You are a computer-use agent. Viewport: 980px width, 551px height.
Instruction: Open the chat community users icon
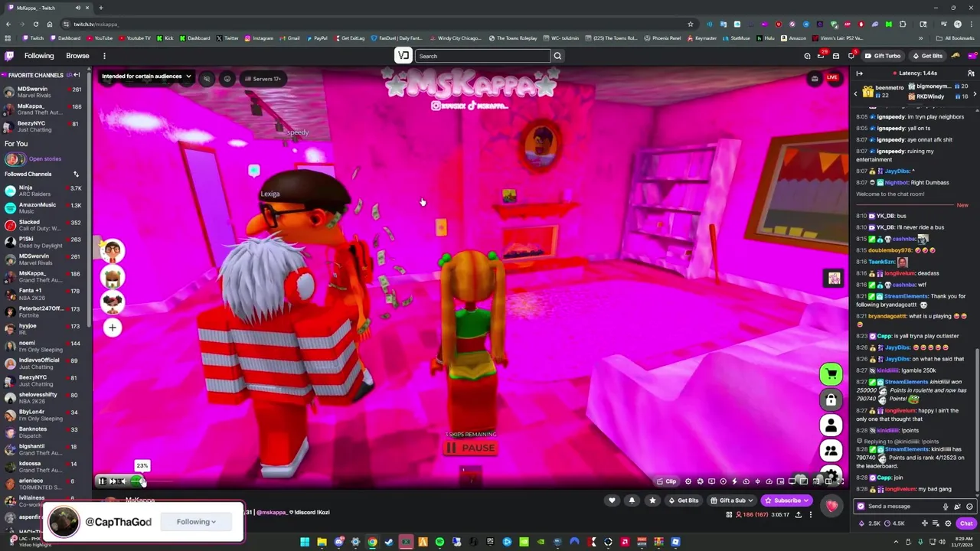(971, 73)
